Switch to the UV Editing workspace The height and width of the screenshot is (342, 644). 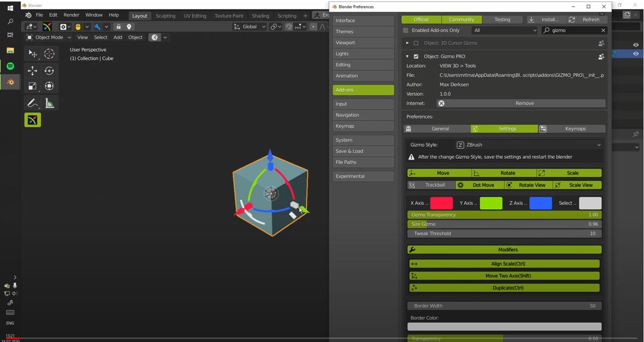coord(195,16)
